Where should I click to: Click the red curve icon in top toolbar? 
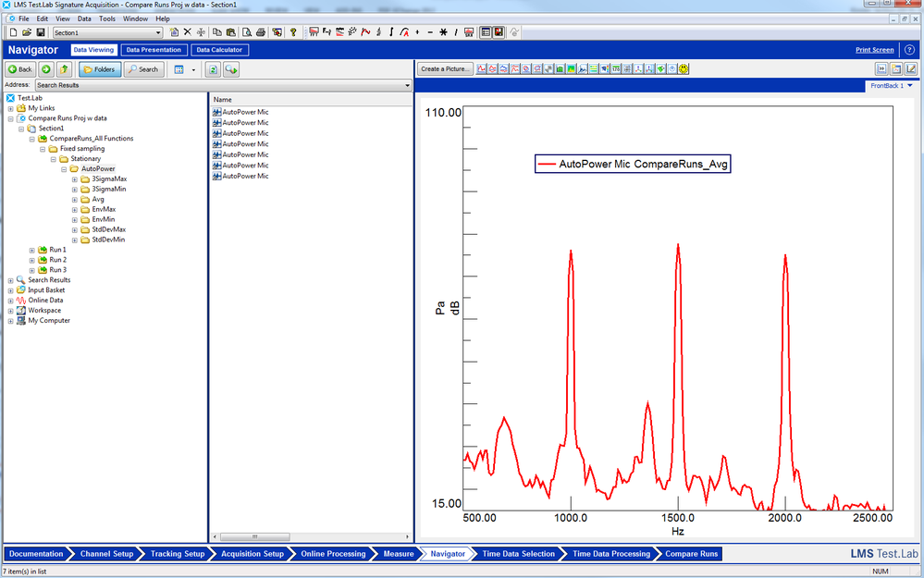coord(365,32)
